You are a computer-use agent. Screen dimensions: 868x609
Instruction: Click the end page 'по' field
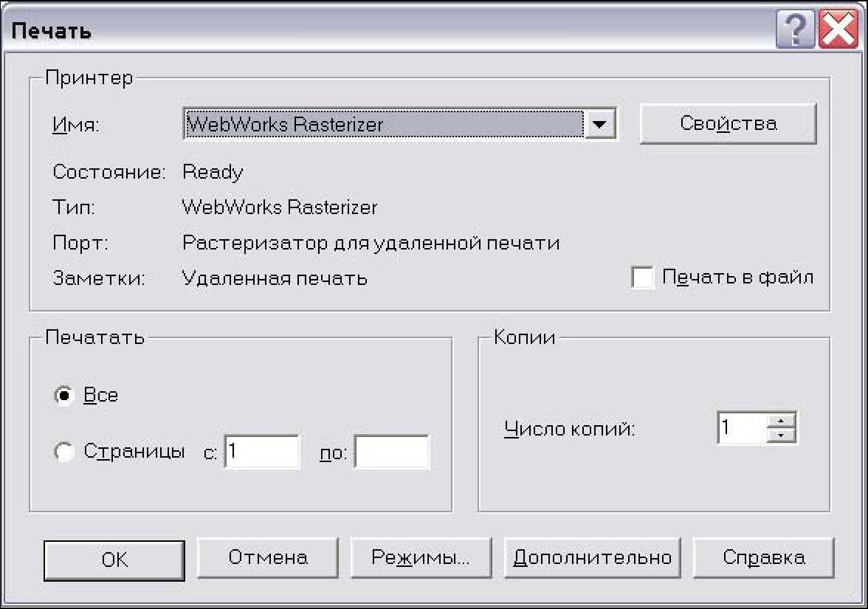tap(391, 452)
